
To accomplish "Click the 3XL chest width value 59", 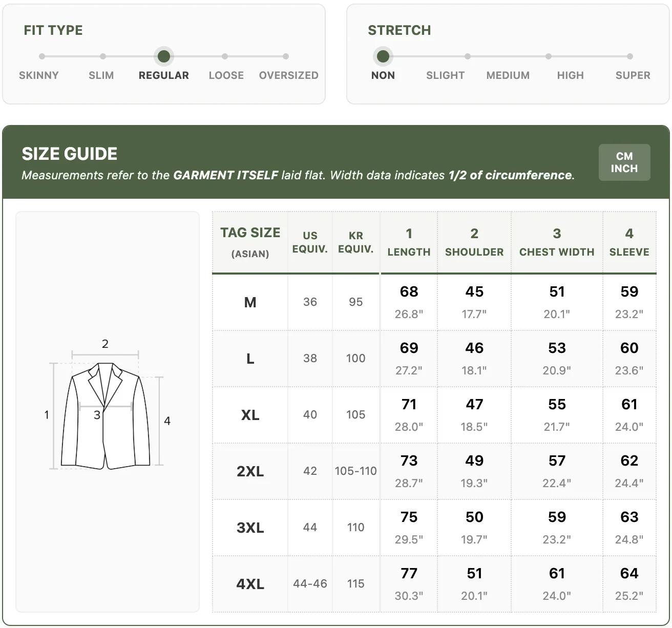I will tap(557, 517).
